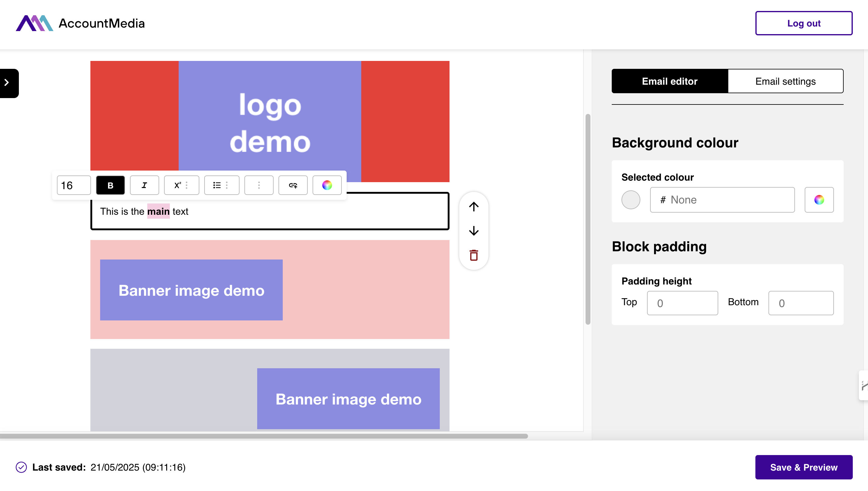
Task: Open the text colour picker in toolbar
Action: coord(327,185)
